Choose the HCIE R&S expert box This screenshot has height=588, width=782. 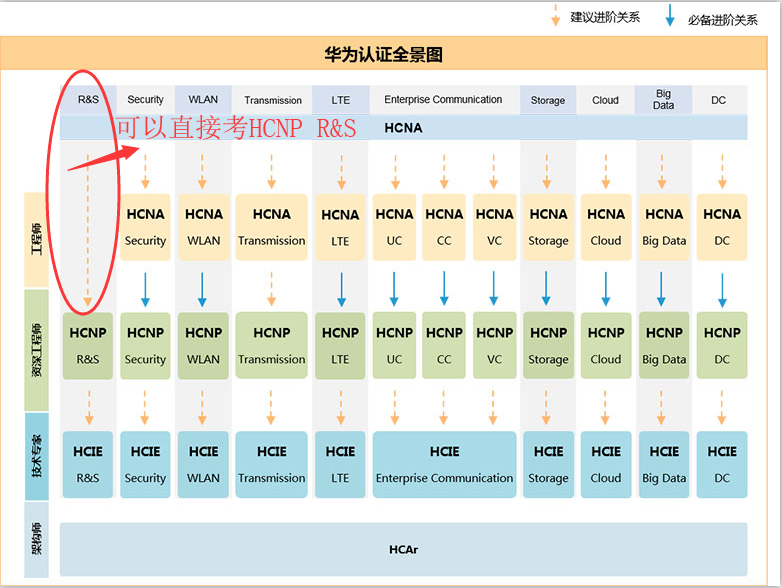pyautogui.click(x=88, y=464)
